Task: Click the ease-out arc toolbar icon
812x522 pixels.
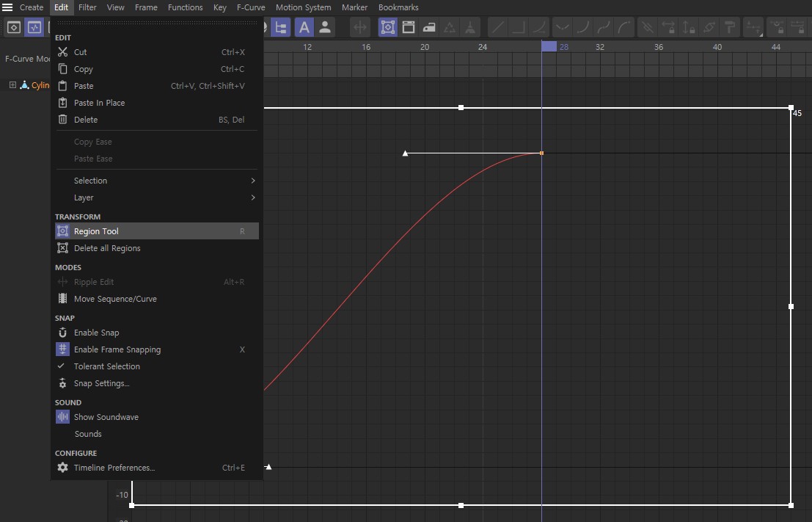Action: (x=624, y=27)
